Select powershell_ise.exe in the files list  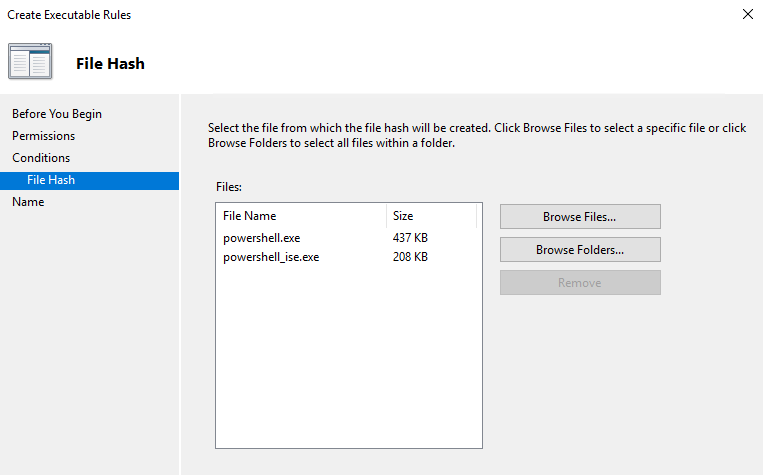click(271, 257)
